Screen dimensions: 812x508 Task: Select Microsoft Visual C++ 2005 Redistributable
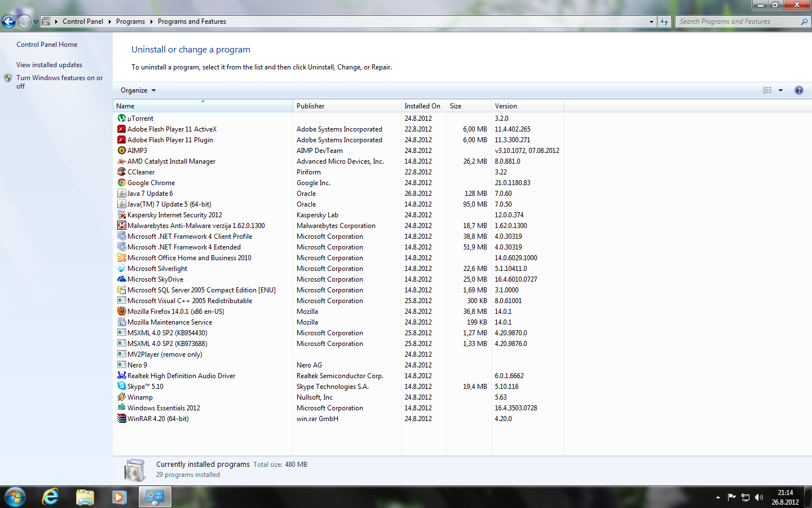(x=338, y=301)
